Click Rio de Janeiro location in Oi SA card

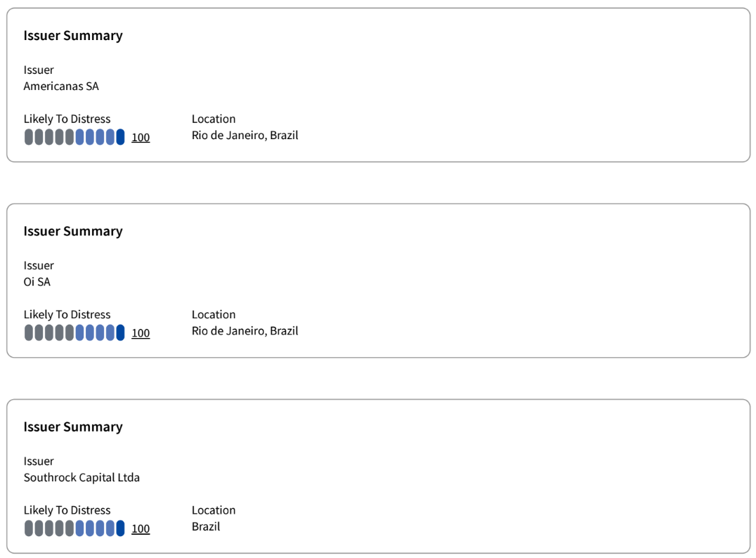tap(245, 330)
